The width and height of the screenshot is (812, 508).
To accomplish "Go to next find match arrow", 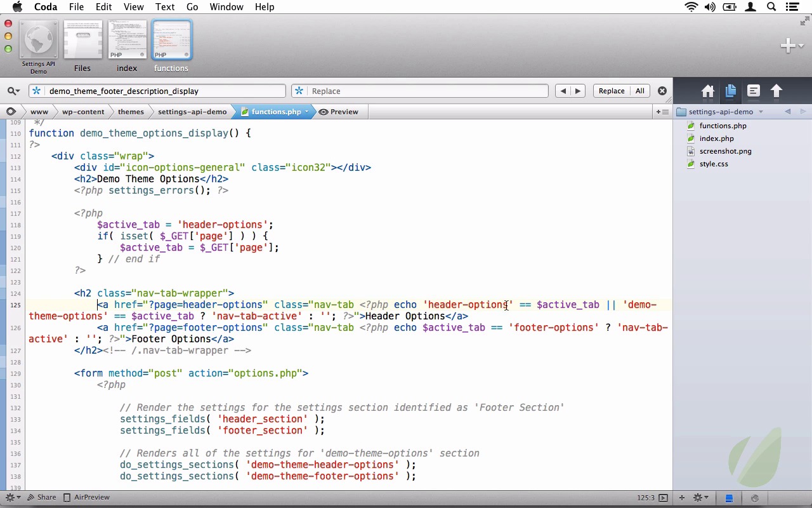I will [x=577, y=91].
